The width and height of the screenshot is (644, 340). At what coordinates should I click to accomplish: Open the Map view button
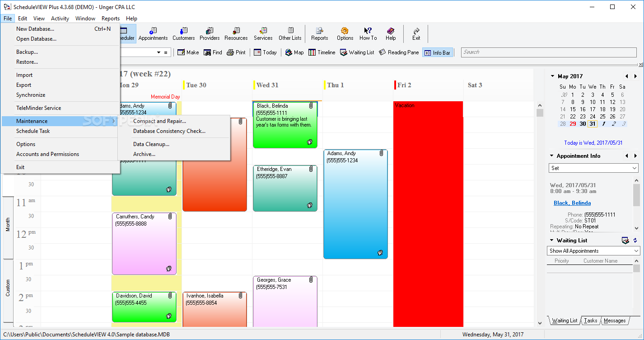(294, 52)
